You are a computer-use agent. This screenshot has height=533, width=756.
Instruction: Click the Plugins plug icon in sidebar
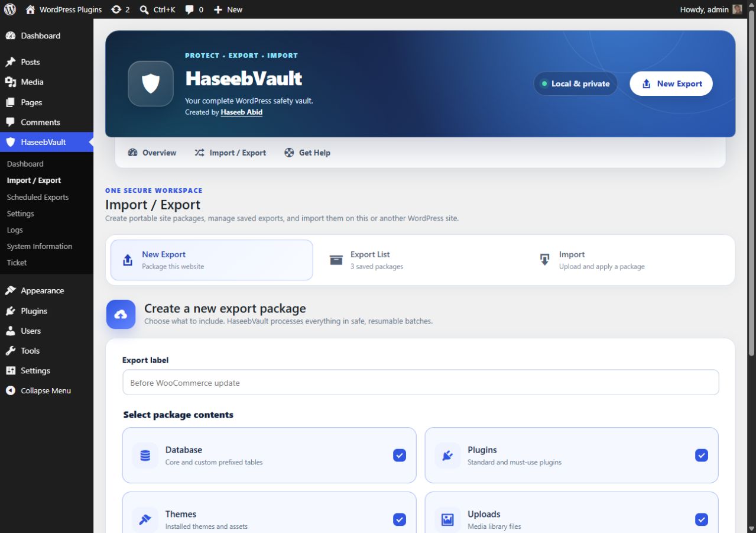11,311
